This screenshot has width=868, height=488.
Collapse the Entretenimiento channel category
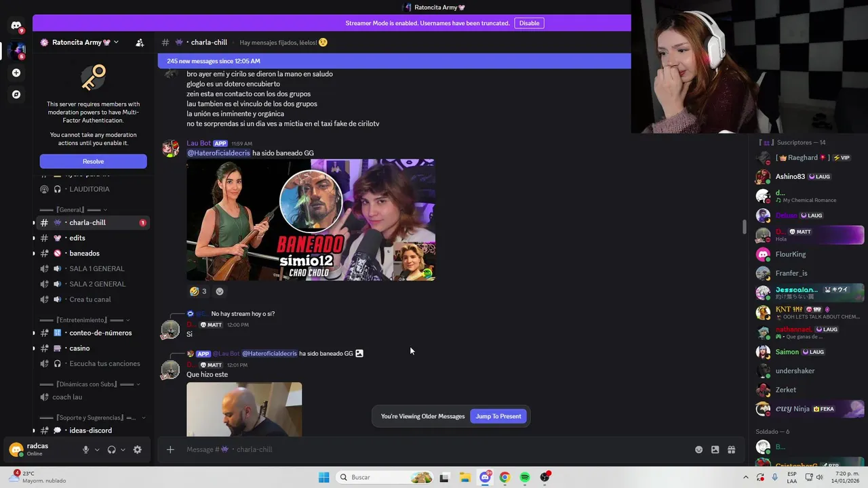(85, 320)
